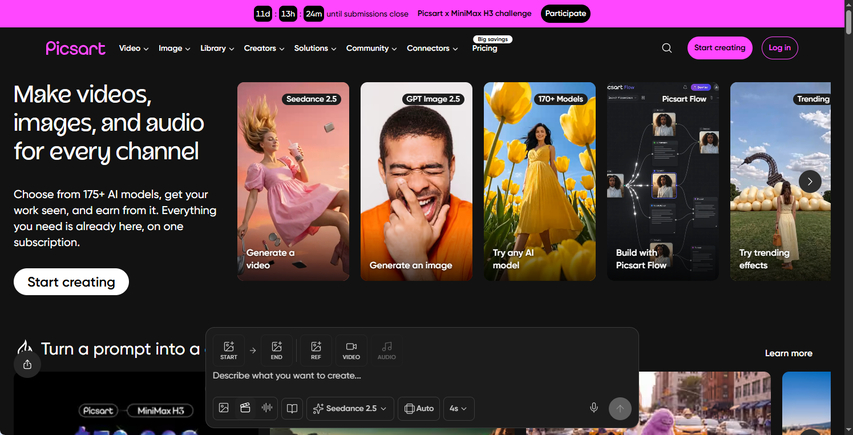Click the white Start creating hero button
This screenshot has width=853, height=435.
pyautogui.click(x=71, y=282)
